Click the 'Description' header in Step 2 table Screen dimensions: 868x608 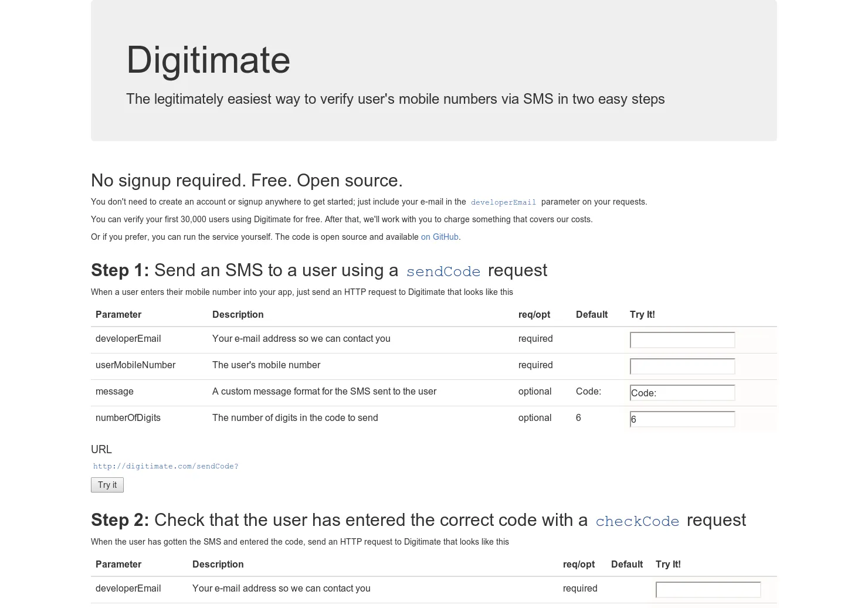(x=218, y=565)
